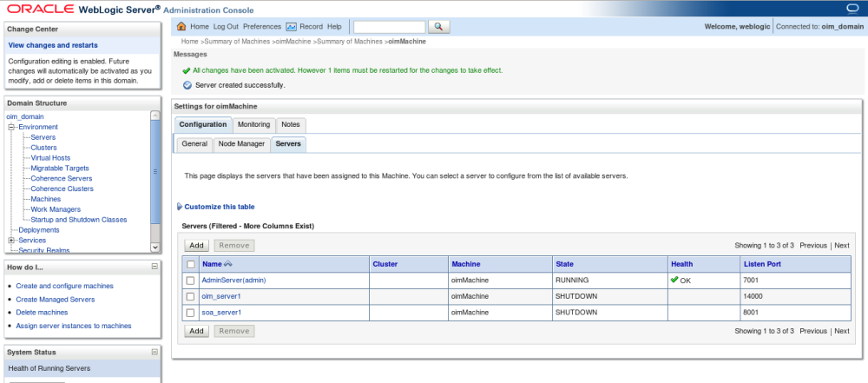Open Coherence Clusters tree item
868x383 pixels.
(x=62, y=188)
